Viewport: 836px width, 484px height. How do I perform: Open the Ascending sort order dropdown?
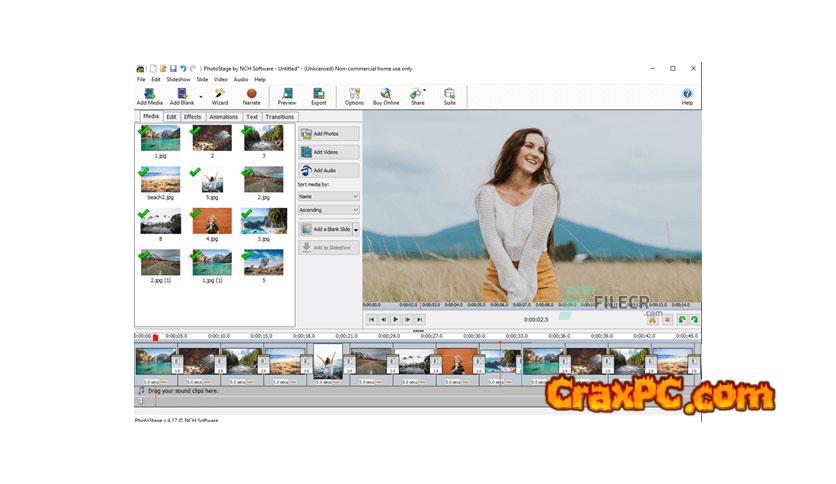328,210
